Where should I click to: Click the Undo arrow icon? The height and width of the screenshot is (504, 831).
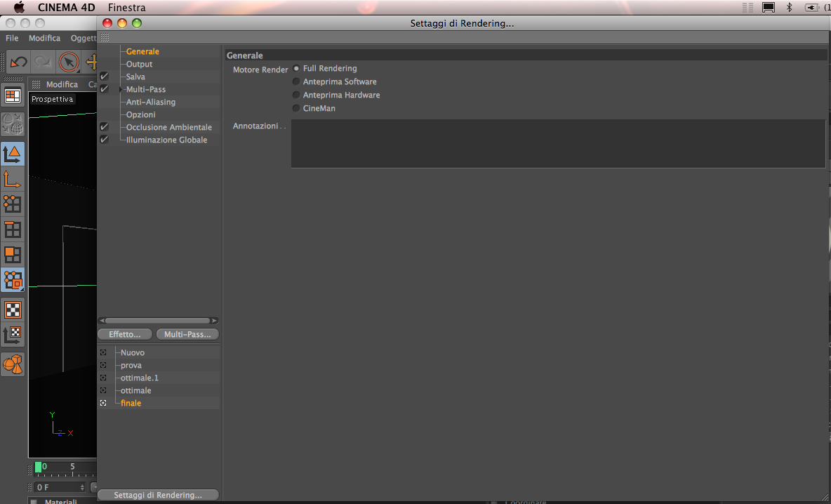(x=18, y=62)
